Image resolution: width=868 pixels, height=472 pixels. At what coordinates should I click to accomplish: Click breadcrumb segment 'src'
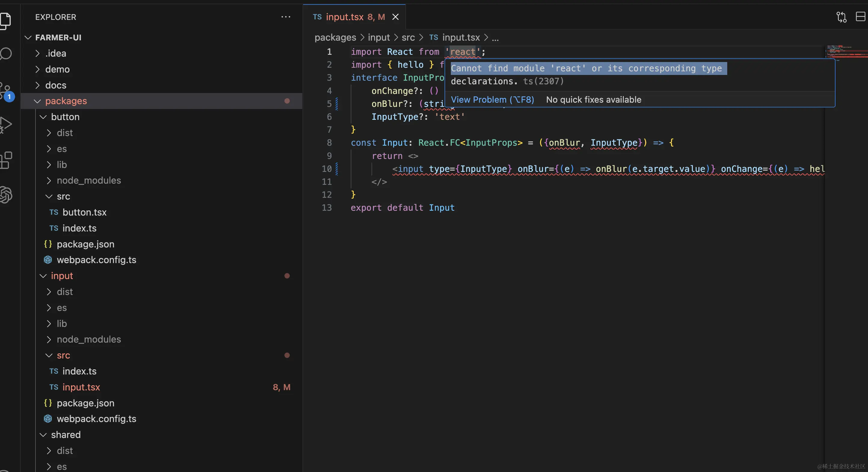click(408, 37)
